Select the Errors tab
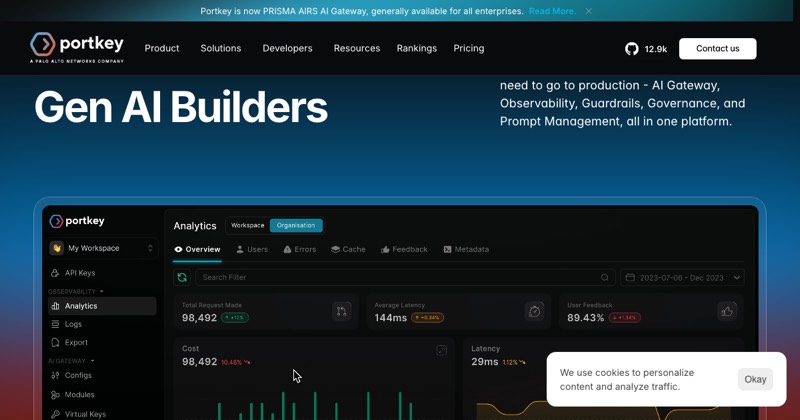The width and height of the screenshot is (800, 420). (299, 250)
